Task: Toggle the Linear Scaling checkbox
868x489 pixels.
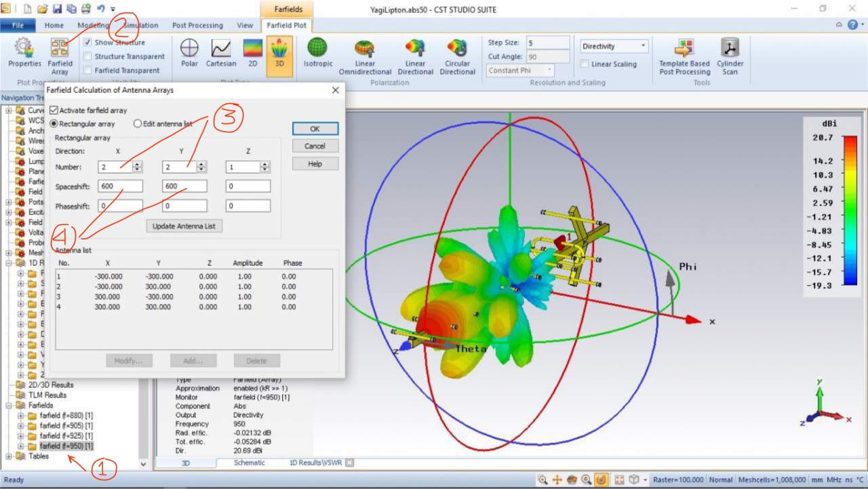Action: (585, 64)
